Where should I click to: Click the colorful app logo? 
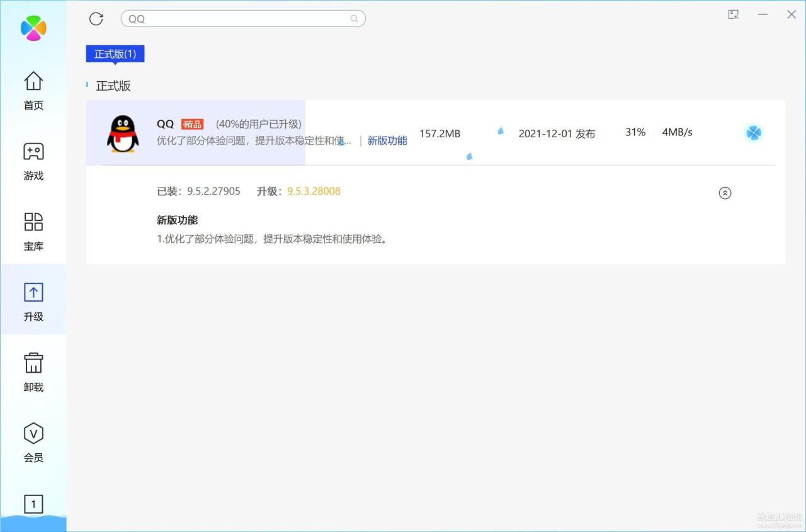point(33,28)
